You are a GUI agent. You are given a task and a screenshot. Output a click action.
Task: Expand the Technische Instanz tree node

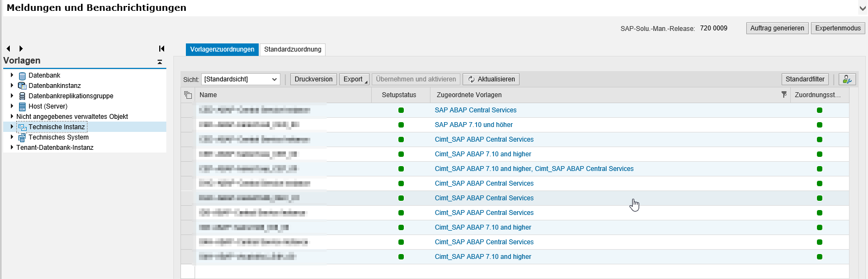(12, 126)
